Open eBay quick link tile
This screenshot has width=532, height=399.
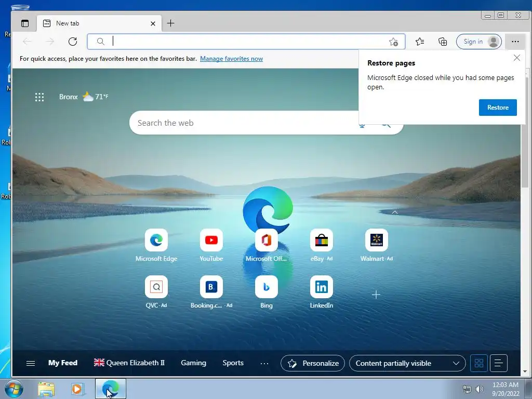point(321,245)
